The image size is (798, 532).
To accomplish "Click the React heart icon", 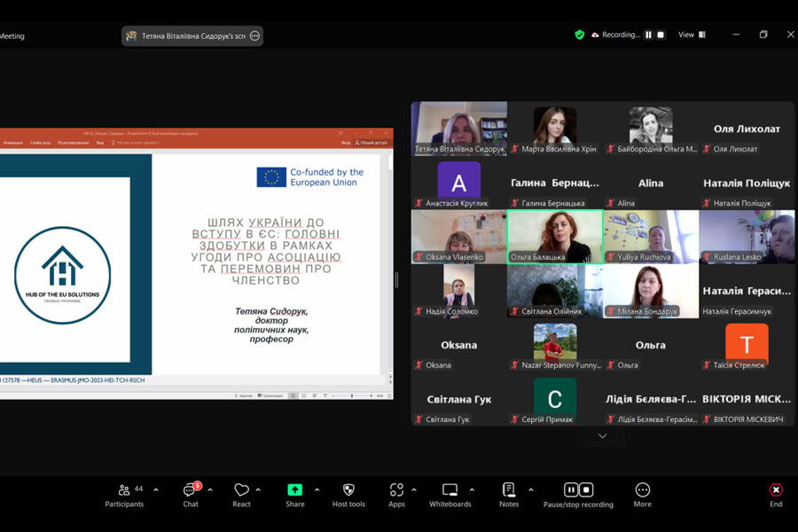I will [241, 495].
